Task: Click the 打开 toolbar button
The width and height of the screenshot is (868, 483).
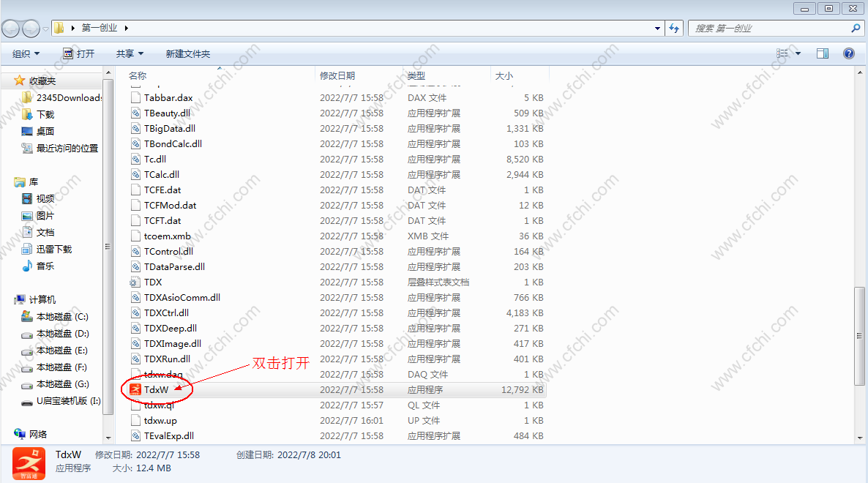Action: click(x=78, y=53)
